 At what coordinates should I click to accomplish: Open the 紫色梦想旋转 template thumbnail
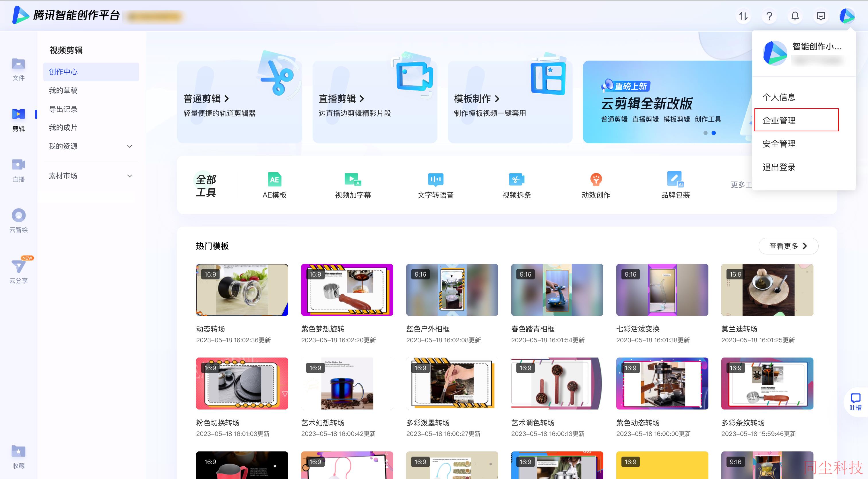pos(347,289)
